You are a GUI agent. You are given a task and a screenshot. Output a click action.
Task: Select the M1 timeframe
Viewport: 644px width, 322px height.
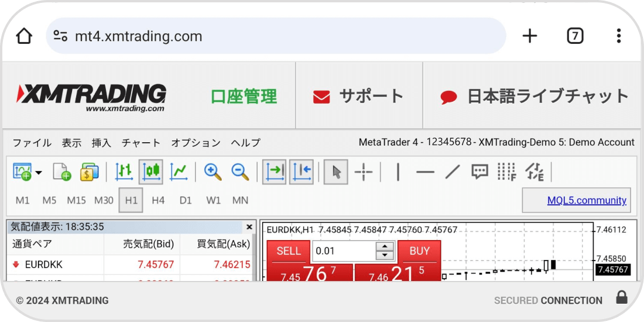(x=23, y=200)
